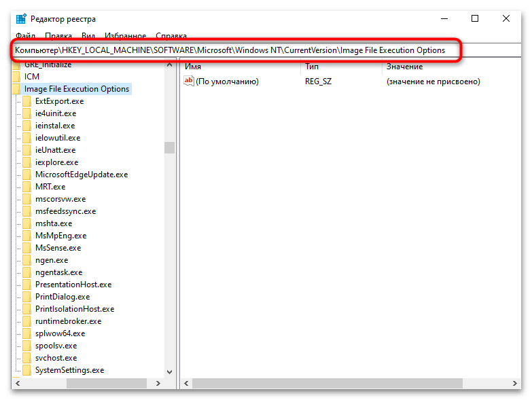Click tree pane scroll down arrow
The height and width of the screenshot is (400, 532).
(x=170, y=372)
